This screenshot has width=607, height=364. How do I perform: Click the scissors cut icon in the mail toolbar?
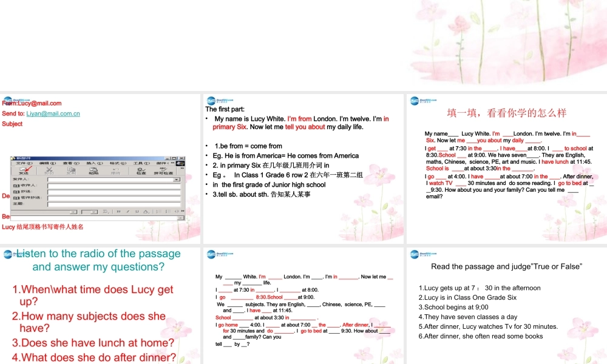point(49,170)
